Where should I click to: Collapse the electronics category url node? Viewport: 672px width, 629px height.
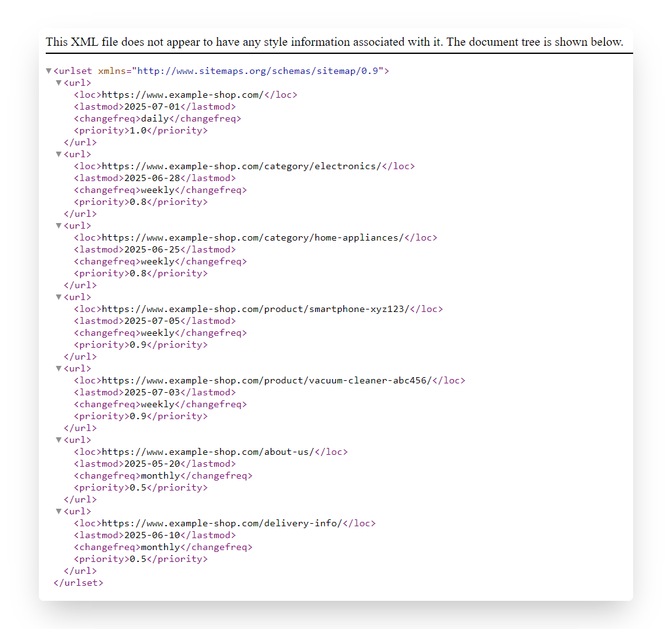(59, 154)
